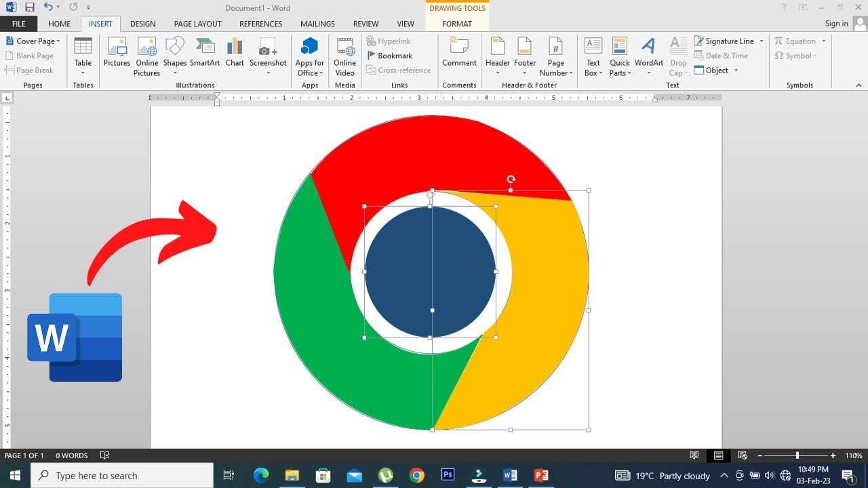Click the zoom in plus button
This screenshot has width=868, height=488.
coord(833,455)
